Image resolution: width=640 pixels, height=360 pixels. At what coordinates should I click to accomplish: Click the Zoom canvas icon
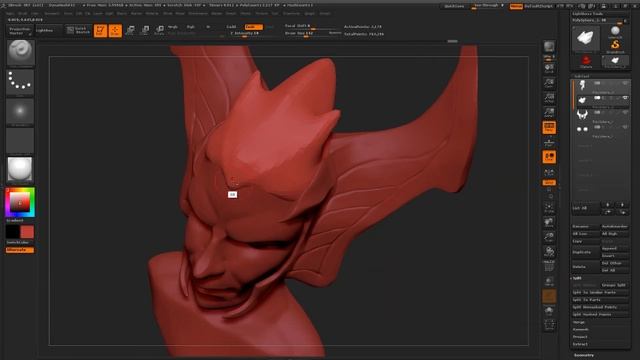click(549, 83)
